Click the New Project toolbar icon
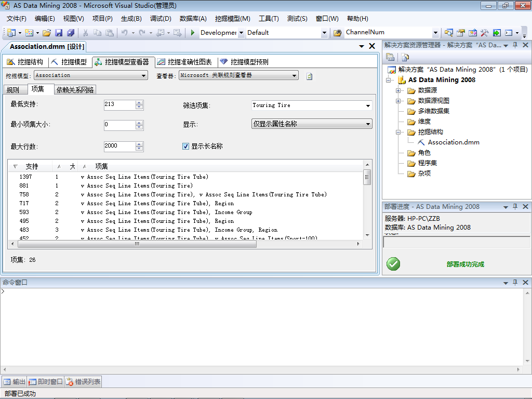Screen dimensions: 532x399 point(11,33)
